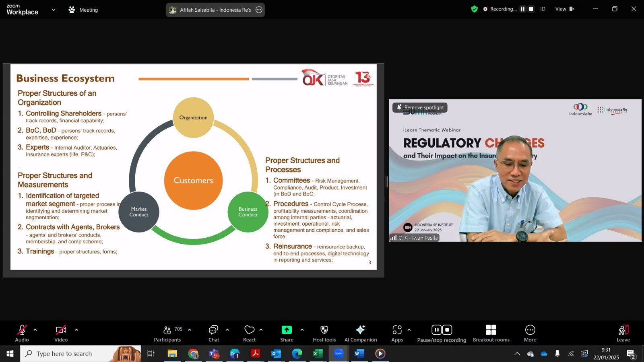Open Microsoft Teams from taskbar
This screenshot has width=644, height=362.
pyautogui.click(x=214, y=354)
